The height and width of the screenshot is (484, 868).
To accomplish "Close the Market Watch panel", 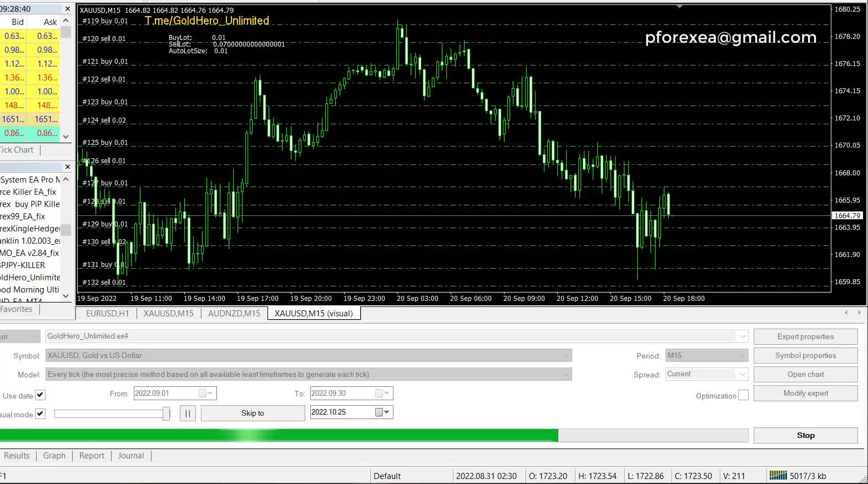I will [x=68, y=9].
